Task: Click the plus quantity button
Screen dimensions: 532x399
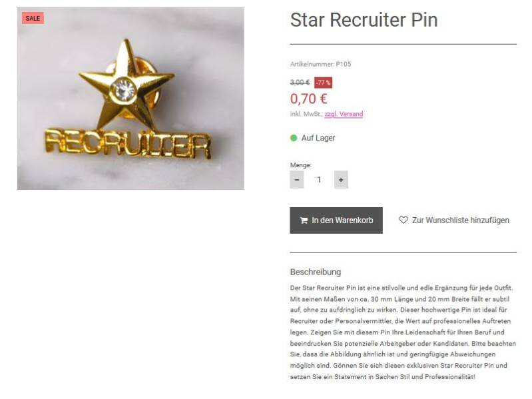Action: coord(341,179)
